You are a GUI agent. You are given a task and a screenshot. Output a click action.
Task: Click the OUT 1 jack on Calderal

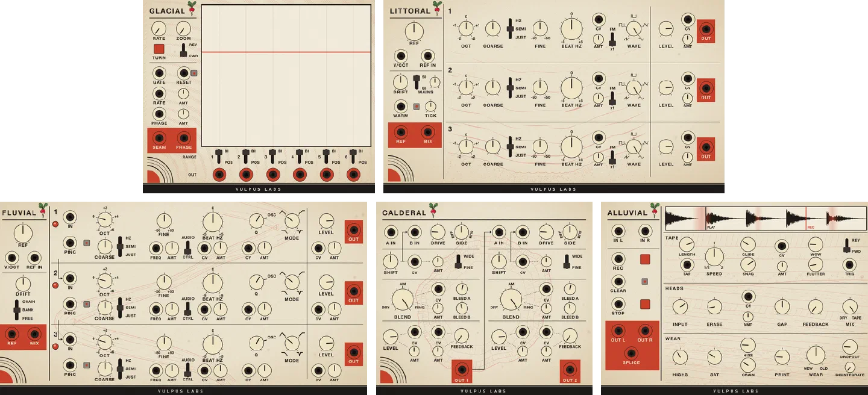(x=462, y=369)
